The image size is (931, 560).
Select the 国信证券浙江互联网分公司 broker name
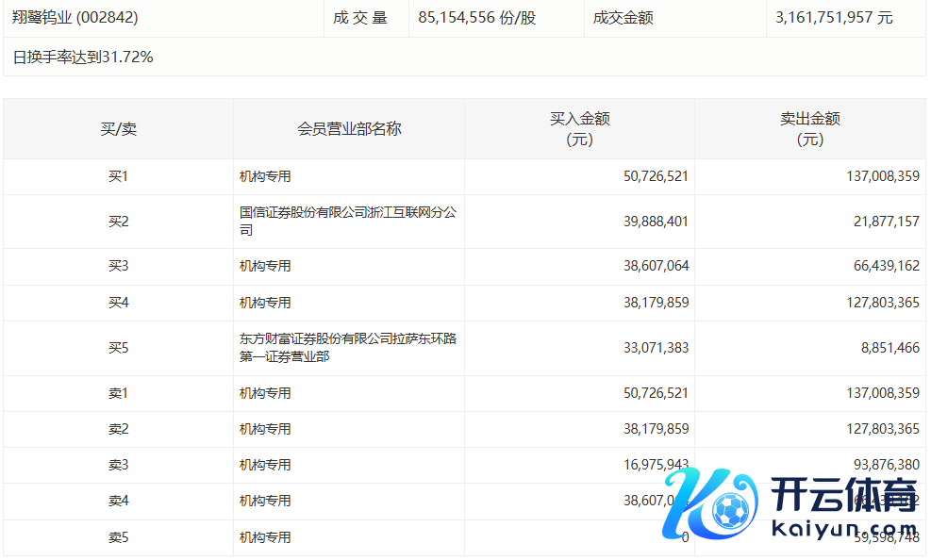(x=347, y=222)
